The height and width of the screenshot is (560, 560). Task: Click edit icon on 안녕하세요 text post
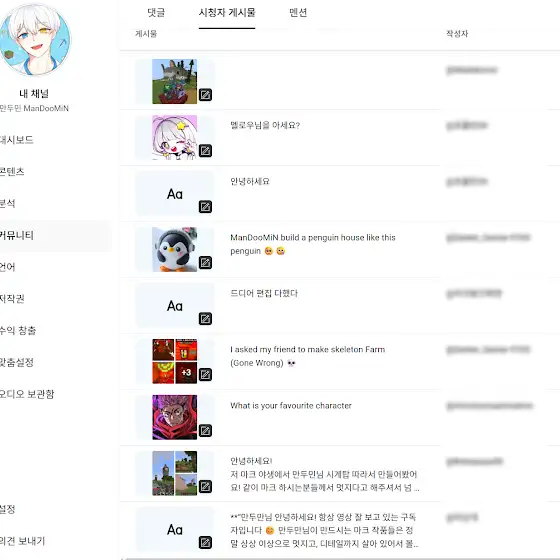[x=205, y=207]
